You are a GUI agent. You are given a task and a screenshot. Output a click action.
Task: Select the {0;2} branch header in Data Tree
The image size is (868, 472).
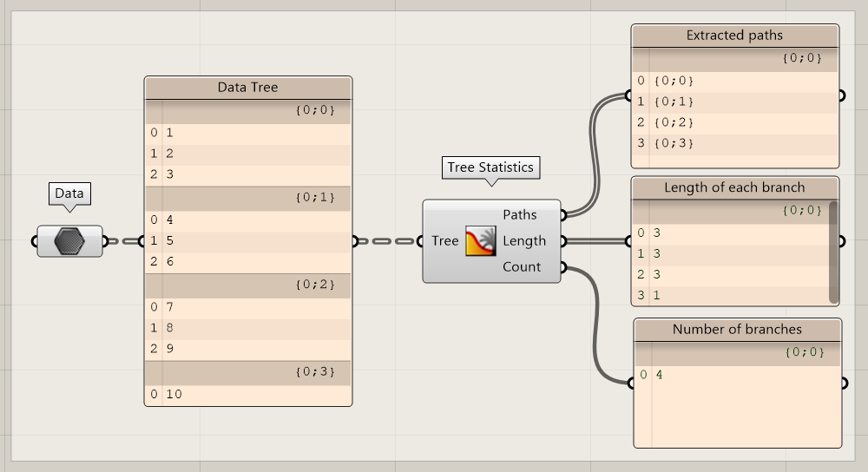tap(247, 285)
